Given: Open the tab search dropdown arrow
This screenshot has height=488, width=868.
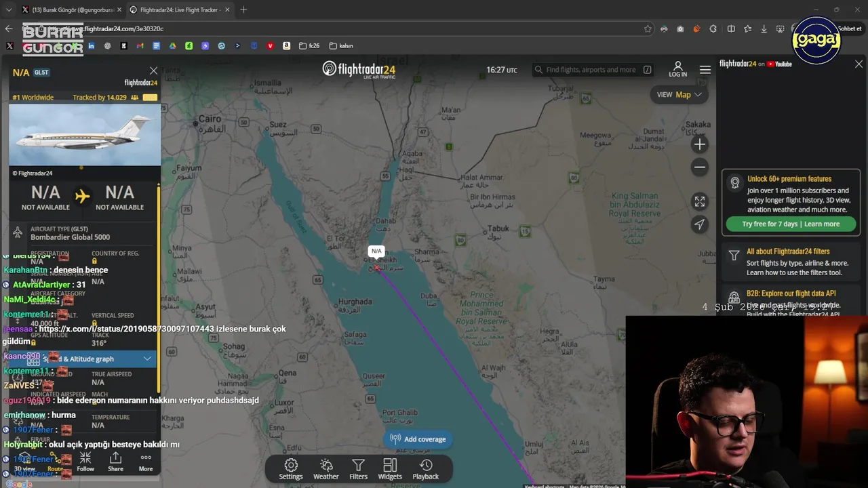Looking at the screenshot, I should (x=8, y=9).
